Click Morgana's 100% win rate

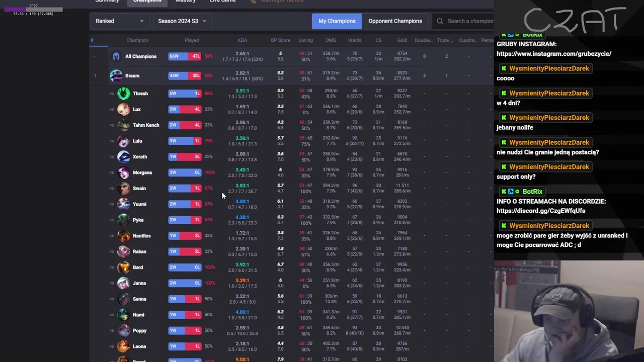(x=210, y=172)
